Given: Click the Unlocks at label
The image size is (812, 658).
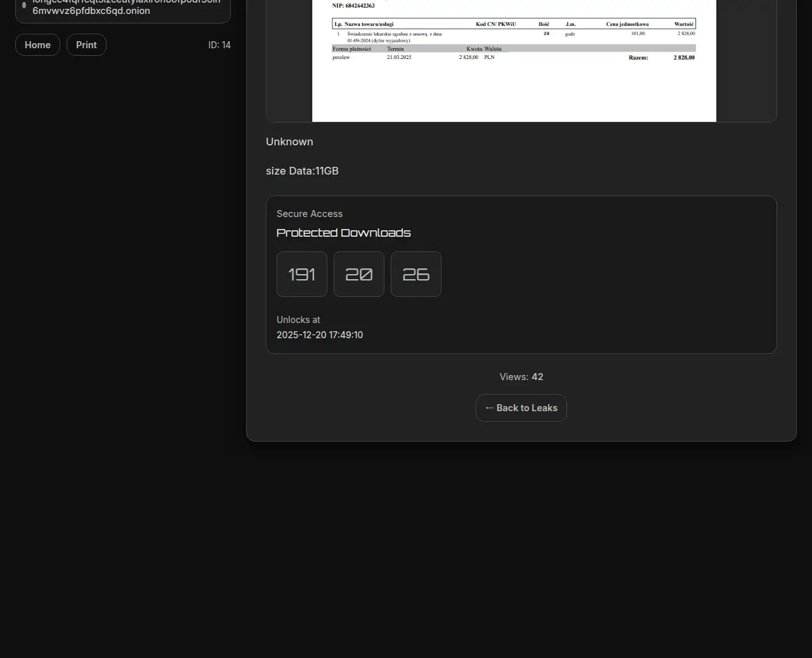Looking at the screenshot, I should 298,320.
